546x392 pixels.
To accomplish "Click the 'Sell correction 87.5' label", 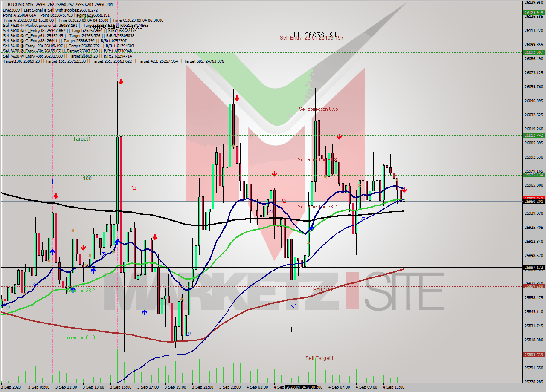I will tap(319, 109).
